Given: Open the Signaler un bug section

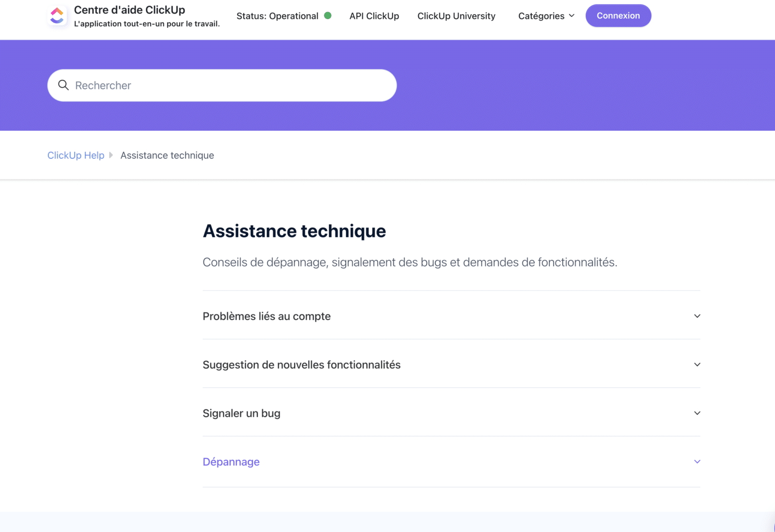Looking at the screenshot, I should click(x=241, y=413).
